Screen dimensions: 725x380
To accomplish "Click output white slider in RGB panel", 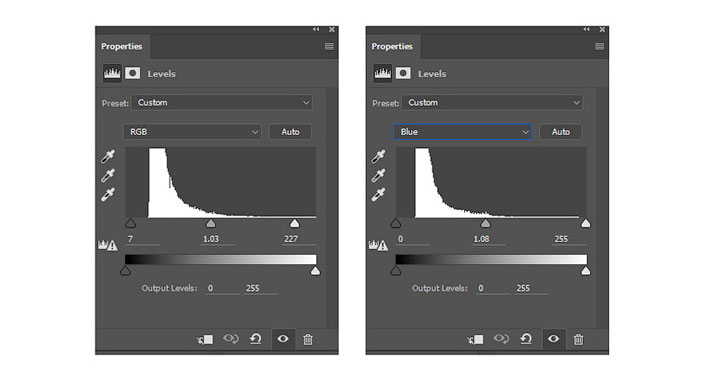I will pos(315,271).
